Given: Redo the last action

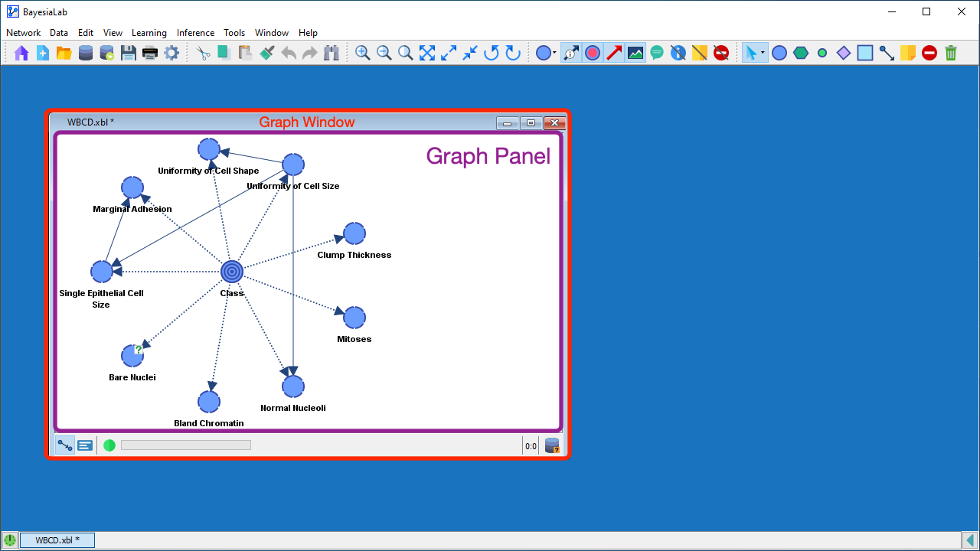Looking at the screenshot, I should click(308, 53).
